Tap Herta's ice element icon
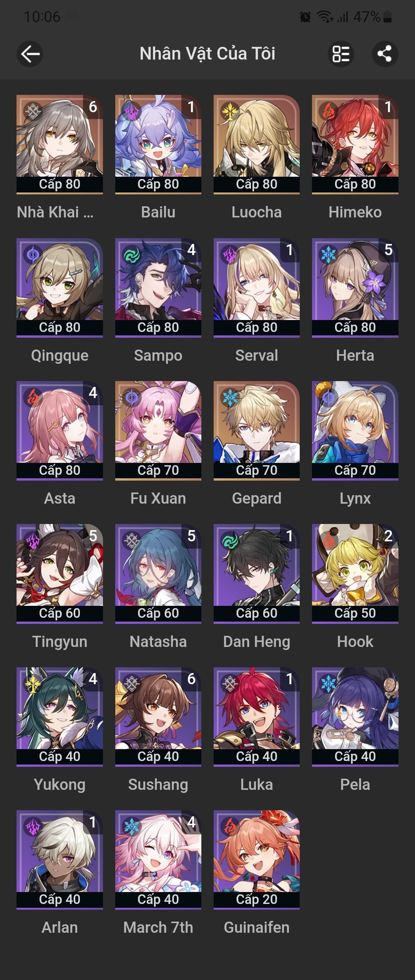The height and width of the screenshot is (980, 415). [329, 255]
